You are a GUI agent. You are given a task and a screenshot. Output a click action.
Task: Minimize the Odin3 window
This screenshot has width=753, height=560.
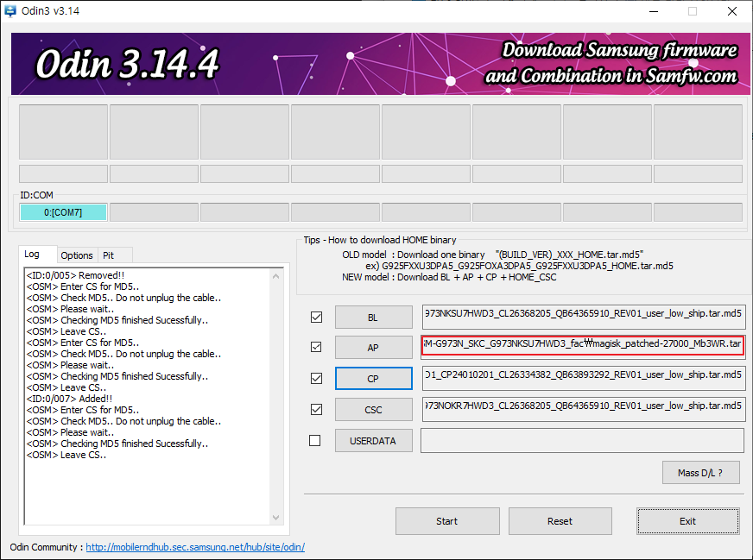[654, 11]
